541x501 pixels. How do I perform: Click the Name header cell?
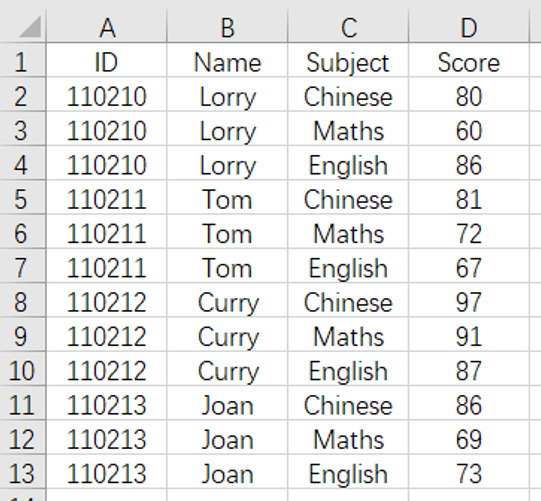click(227, 60)
